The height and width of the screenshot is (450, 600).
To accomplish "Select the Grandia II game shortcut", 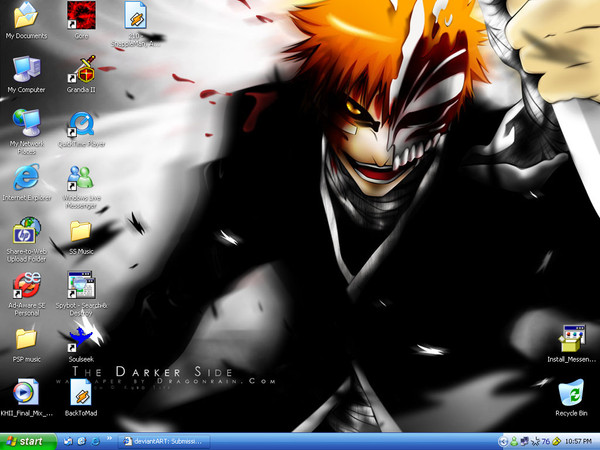I will point(81,69).
